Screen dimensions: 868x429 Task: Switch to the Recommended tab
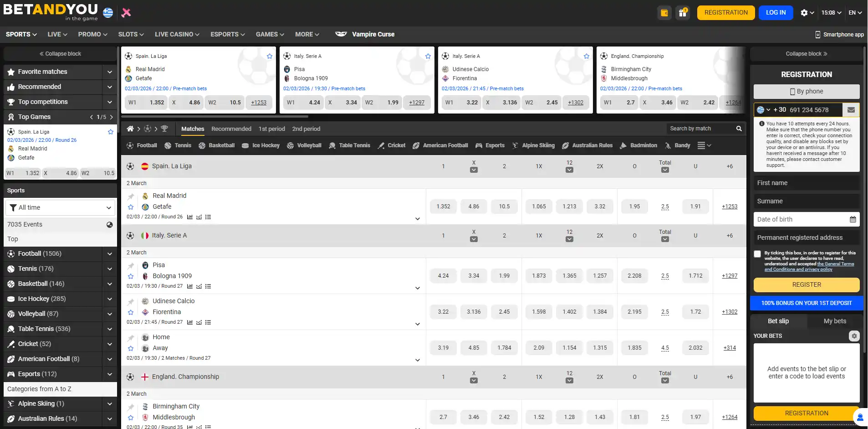(231, 129)
